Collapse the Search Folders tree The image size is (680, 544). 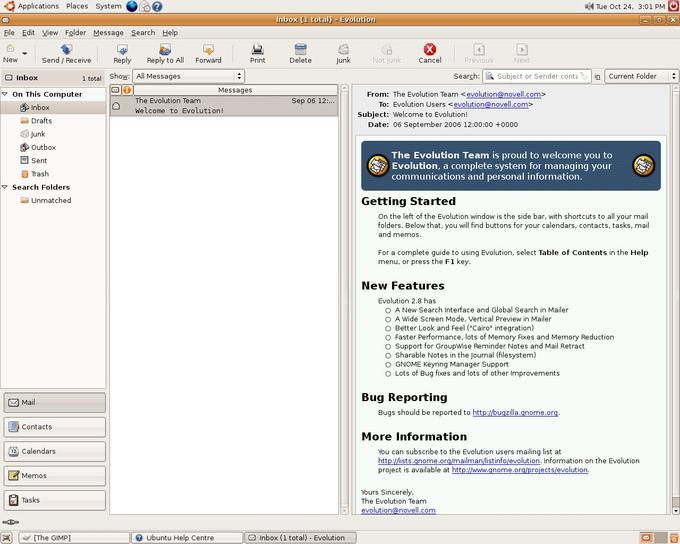tap(5, 187)
